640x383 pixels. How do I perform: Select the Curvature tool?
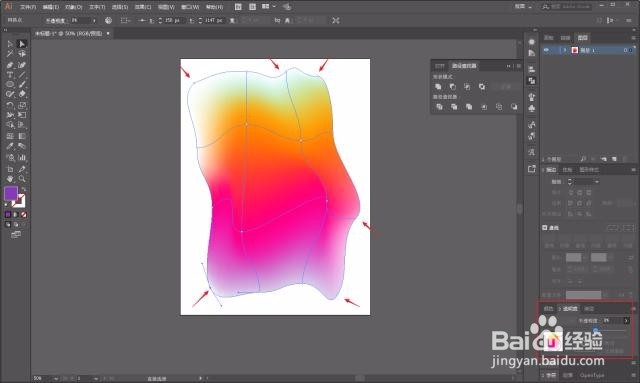pos(22,65)
